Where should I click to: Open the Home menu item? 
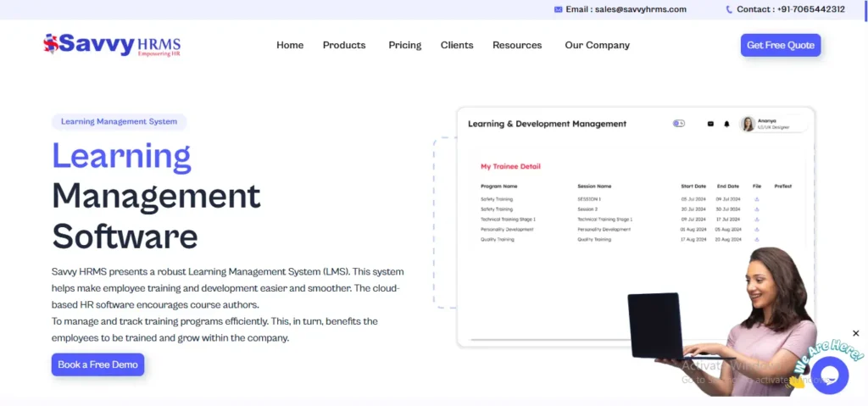290,46
